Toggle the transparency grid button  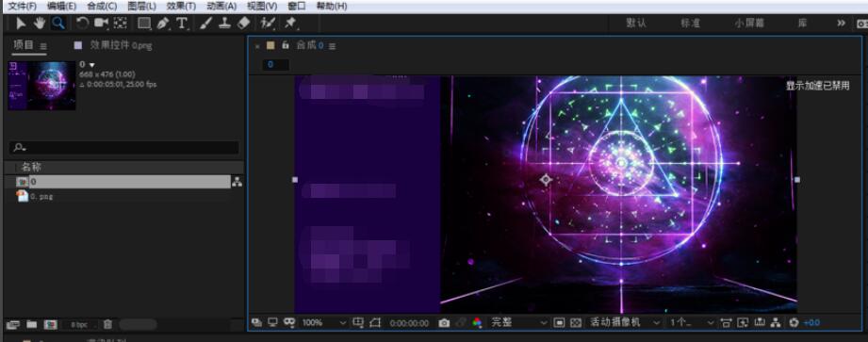[x=576, y=322]
